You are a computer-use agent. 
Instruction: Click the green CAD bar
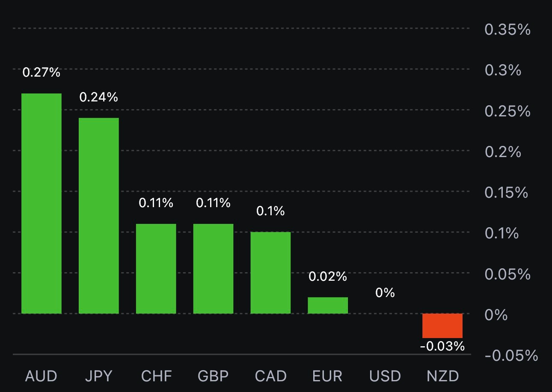click(x=270, y=273)
